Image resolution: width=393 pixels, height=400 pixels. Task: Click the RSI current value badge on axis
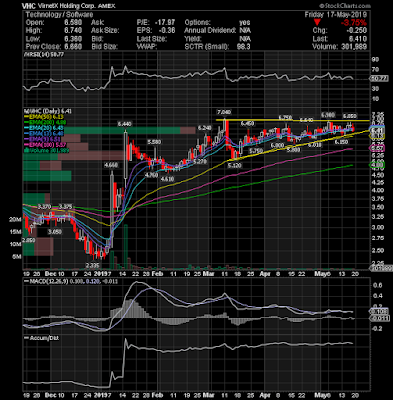click(x=379, y=79)
